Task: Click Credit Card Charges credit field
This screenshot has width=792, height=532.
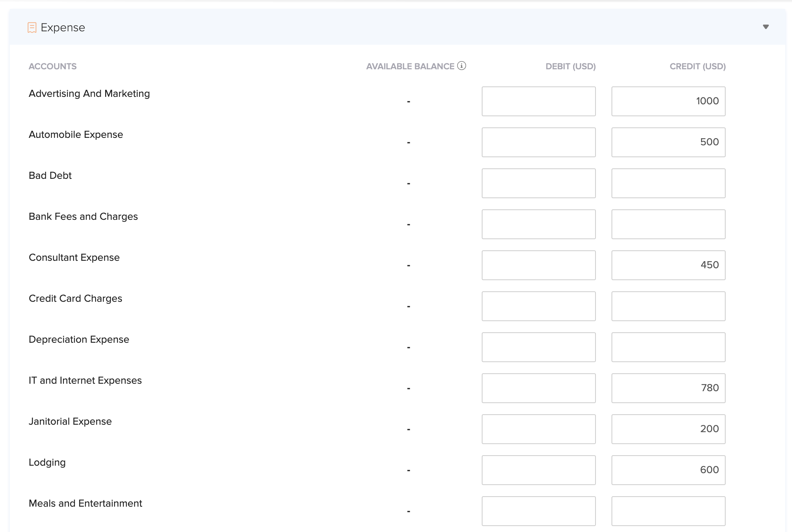Action: coord(668,306)
